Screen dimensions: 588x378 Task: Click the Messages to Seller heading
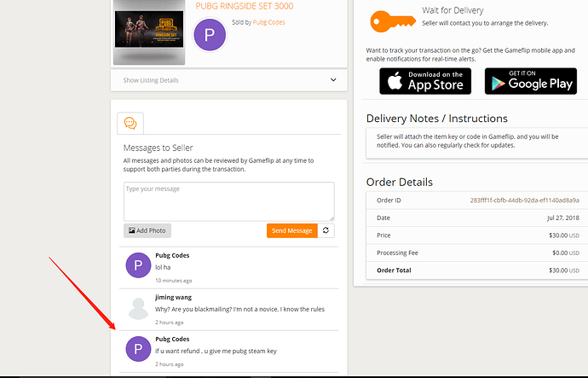pyautogui.click(x=159, y=148)
